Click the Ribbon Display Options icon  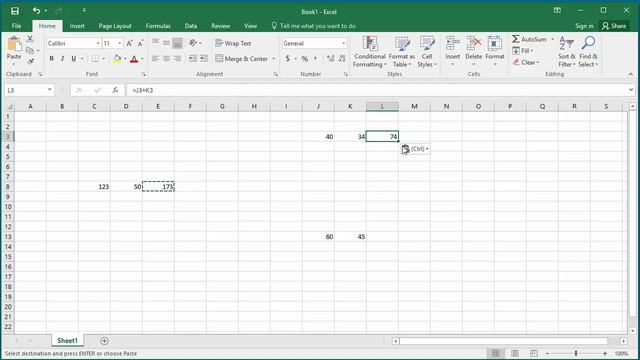[x=557, y=11]
